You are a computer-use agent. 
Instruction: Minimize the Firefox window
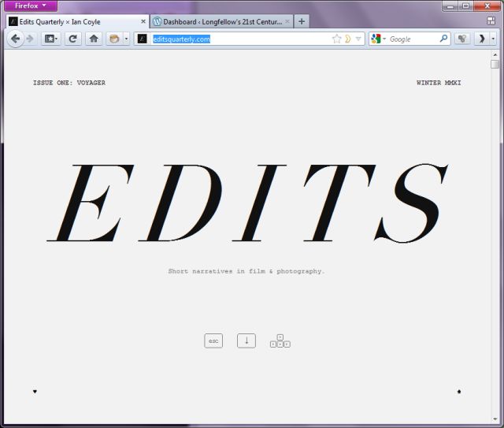[x=450, y=6]
